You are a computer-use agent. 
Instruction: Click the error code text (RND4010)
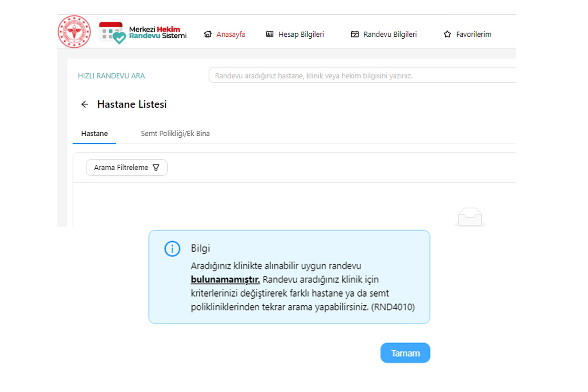393,307
